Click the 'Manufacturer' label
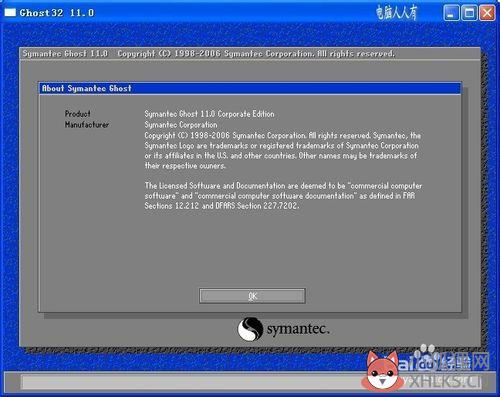The height and width of the screenshot is (397, 500). coord(87,125)
